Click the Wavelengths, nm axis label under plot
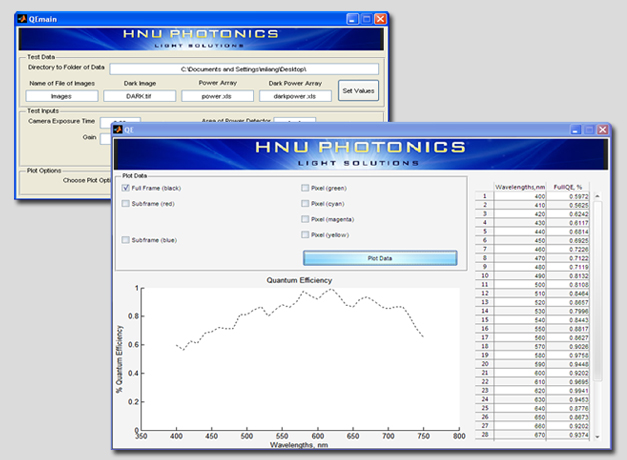 tap(299, 445)
